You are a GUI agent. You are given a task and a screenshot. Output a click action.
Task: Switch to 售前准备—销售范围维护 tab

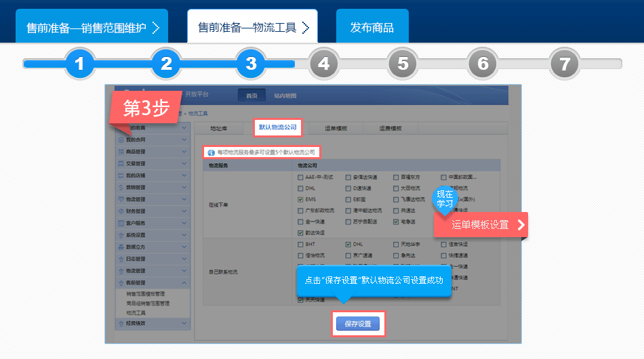coord(92,28)
